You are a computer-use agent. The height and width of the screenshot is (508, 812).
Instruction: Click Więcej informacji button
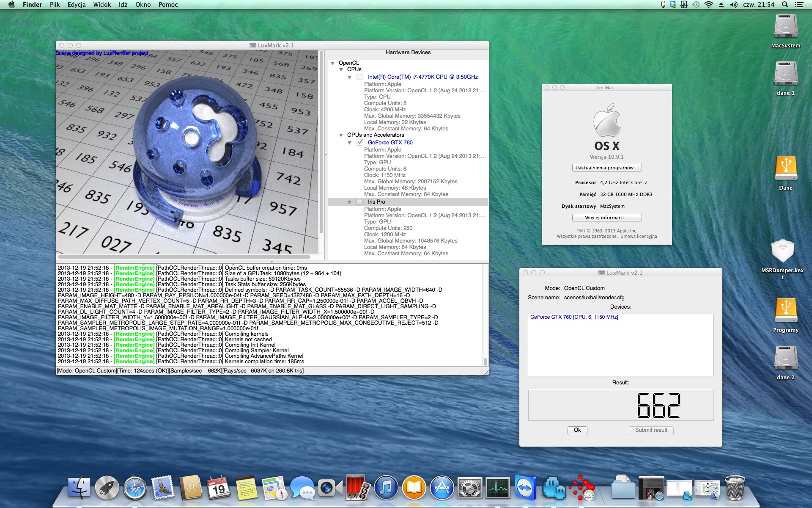[x=607, y=218]
